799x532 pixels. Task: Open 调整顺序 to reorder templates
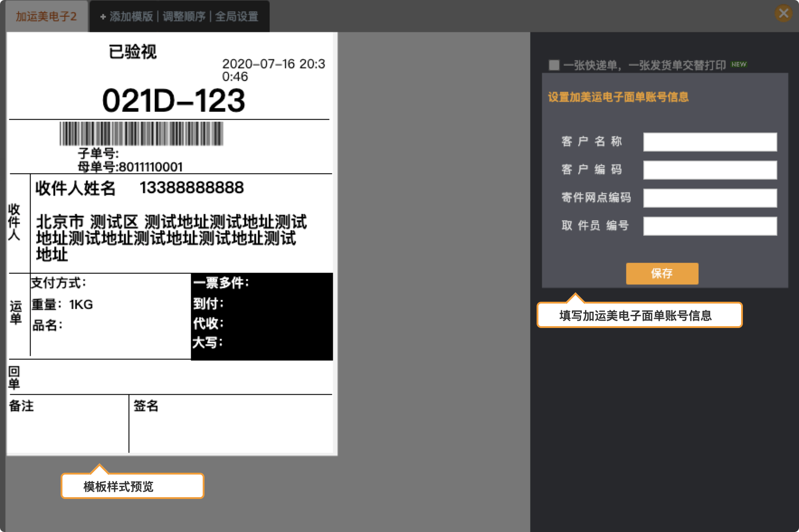coord(184,17)
